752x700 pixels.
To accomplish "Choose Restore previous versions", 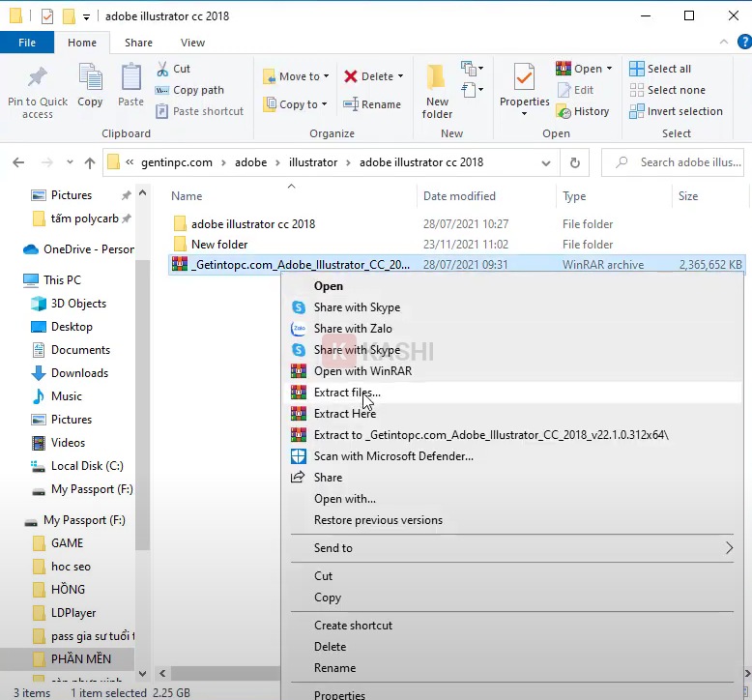I will pos(378,520).
